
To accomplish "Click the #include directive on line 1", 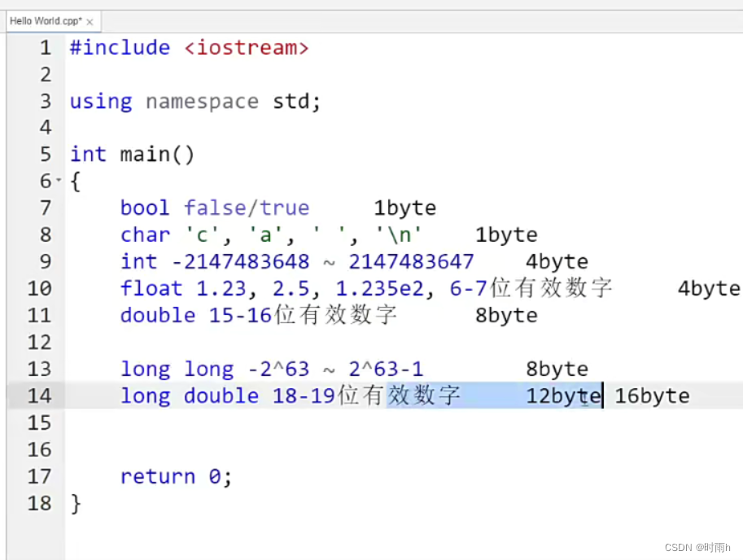I will [x=120, y=47].
